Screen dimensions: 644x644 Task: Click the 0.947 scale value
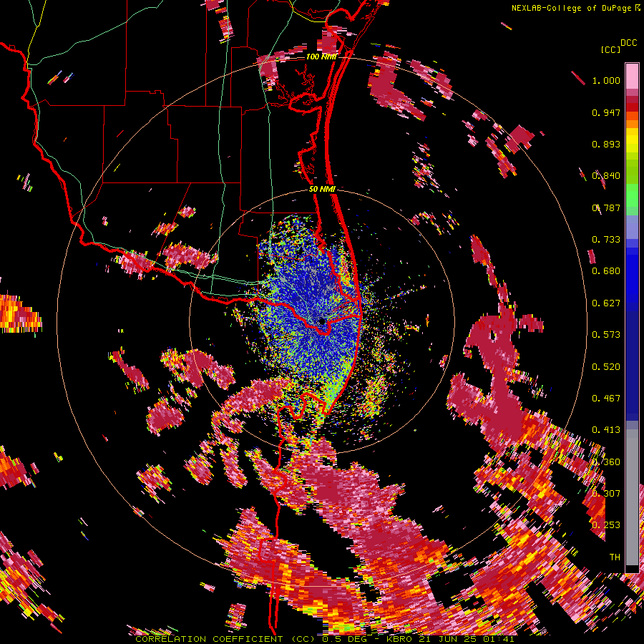click(606, 112)
